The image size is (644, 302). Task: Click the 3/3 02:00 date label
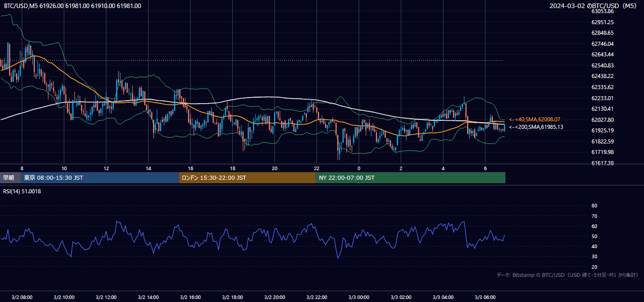coord(401,297)
